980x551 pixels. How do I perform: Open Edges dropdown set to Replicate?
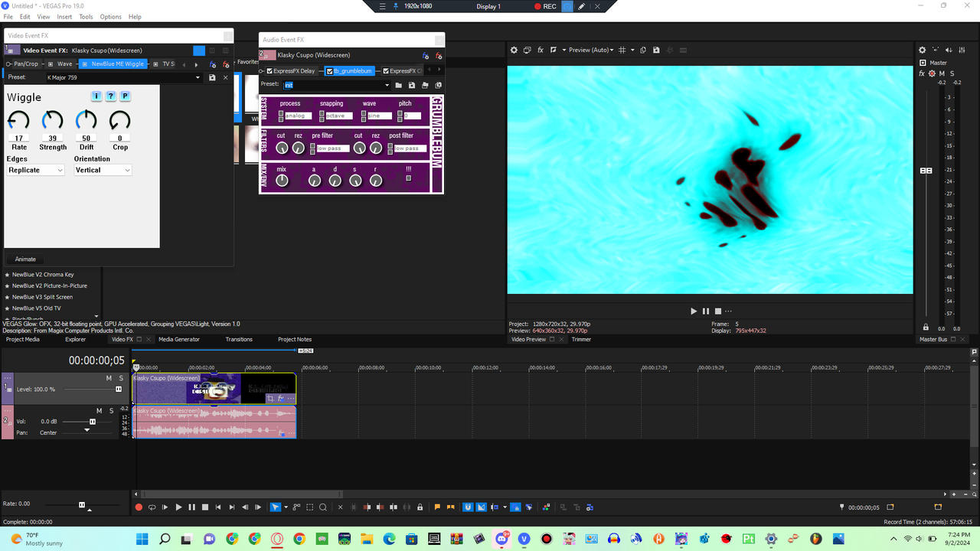point(35,170)
